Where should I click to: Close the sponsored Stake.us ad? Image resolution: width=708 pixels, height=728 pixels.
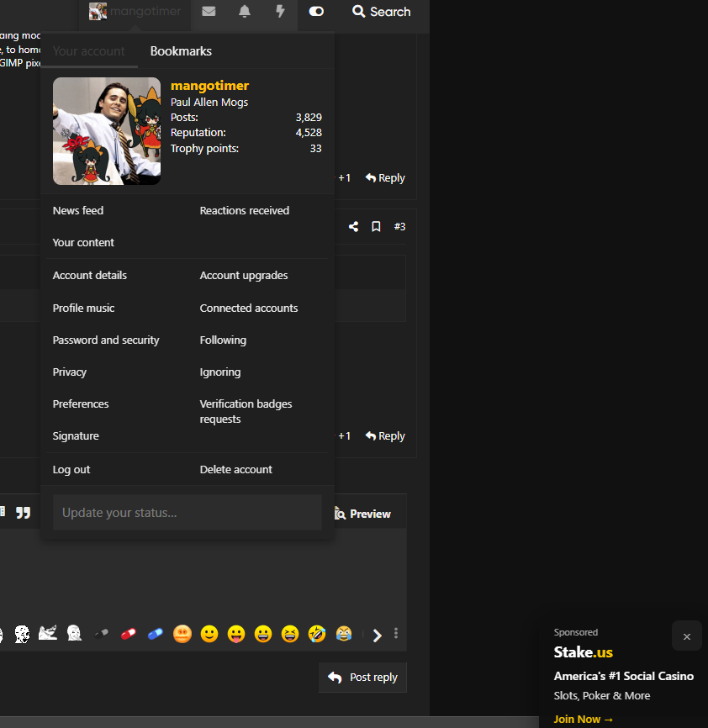(x=687, y=636)
